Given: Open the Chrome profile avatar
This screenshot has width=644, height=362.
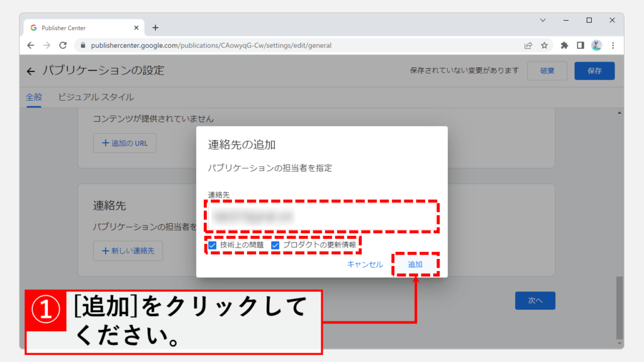Looking at the screenshot, I should click(596, 45).
